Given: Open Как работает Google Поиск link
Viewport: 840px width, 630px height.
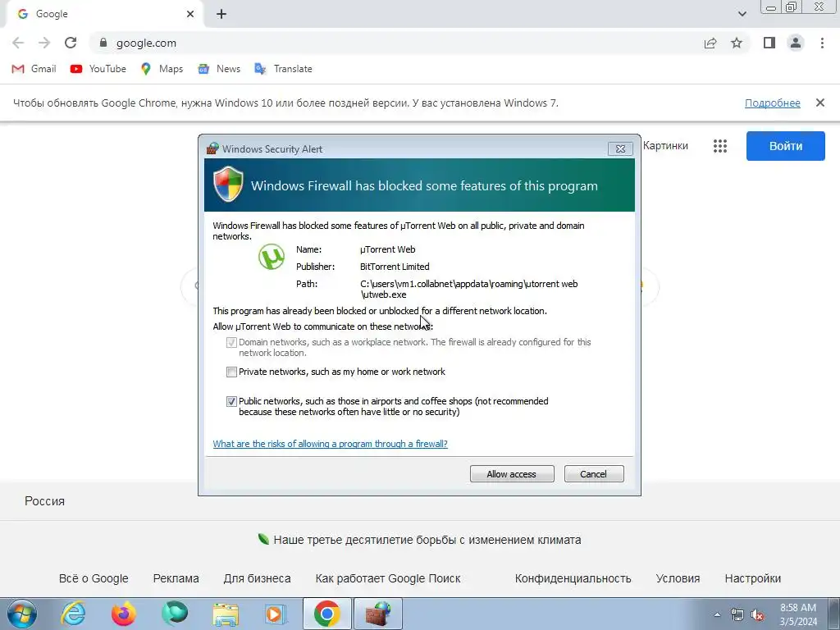Looking at the screenshot, I should [x=388, y=578].
